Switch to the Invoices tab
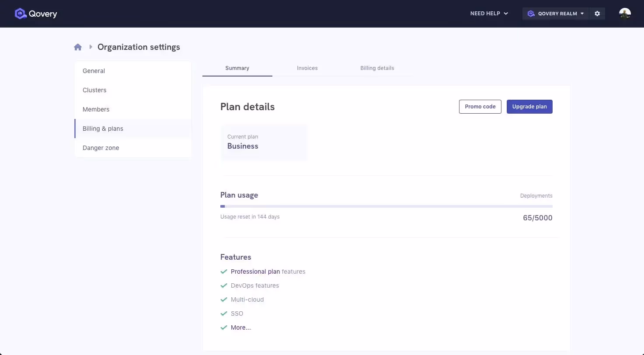The height and width of the screenshot is (355, 644). pyautogui.click(x=307, y=68)
